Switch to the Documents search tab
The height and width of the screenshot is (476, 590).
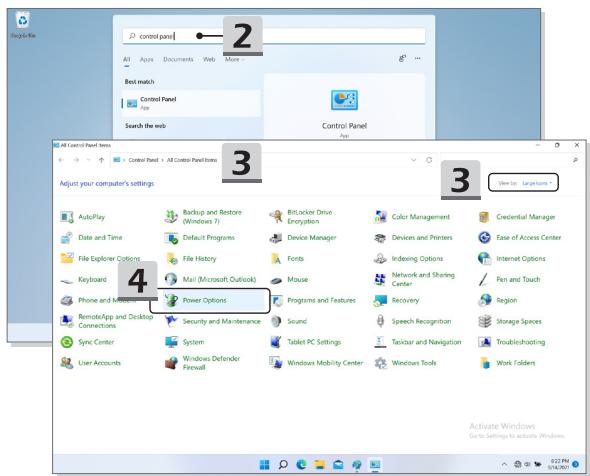(178, 59)
